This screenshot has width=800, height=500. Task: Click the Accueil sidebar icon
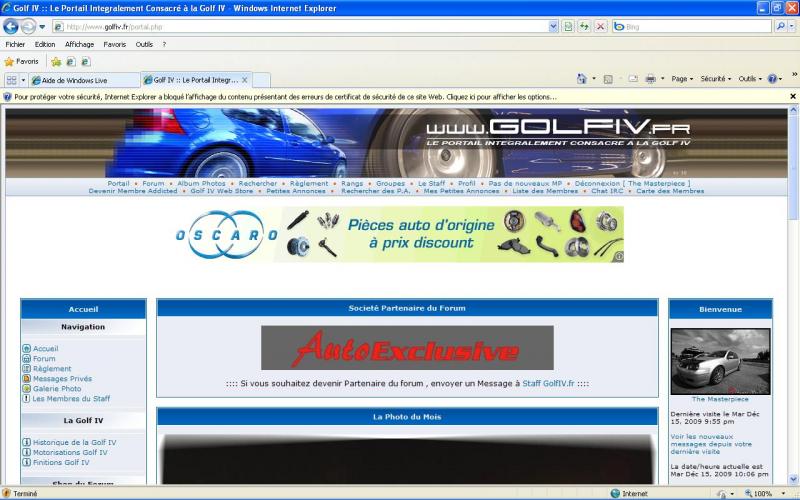pyautogui.click(x=27, y=348)
